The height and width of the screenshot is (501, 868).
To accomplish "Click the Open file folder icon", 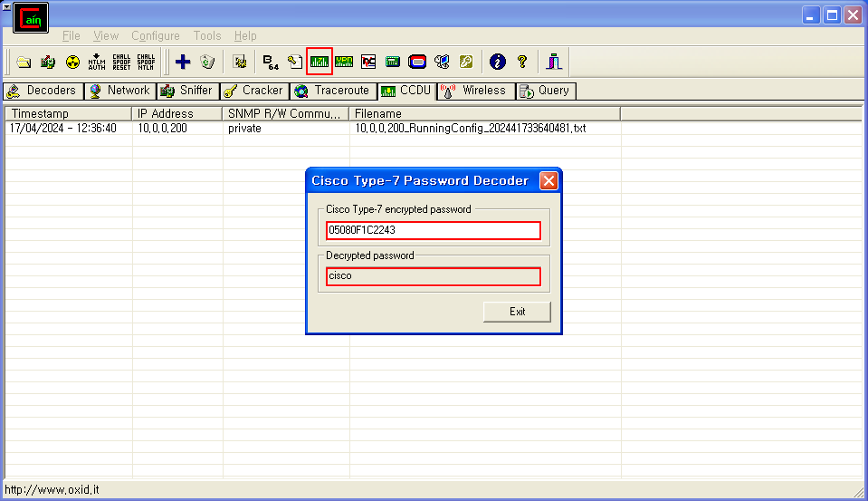I will point(24,63).
